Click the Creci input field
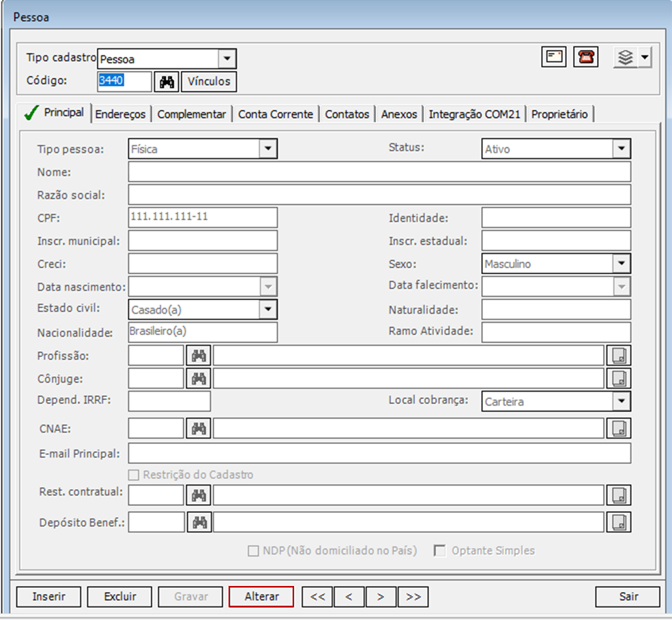 point(203,263)
